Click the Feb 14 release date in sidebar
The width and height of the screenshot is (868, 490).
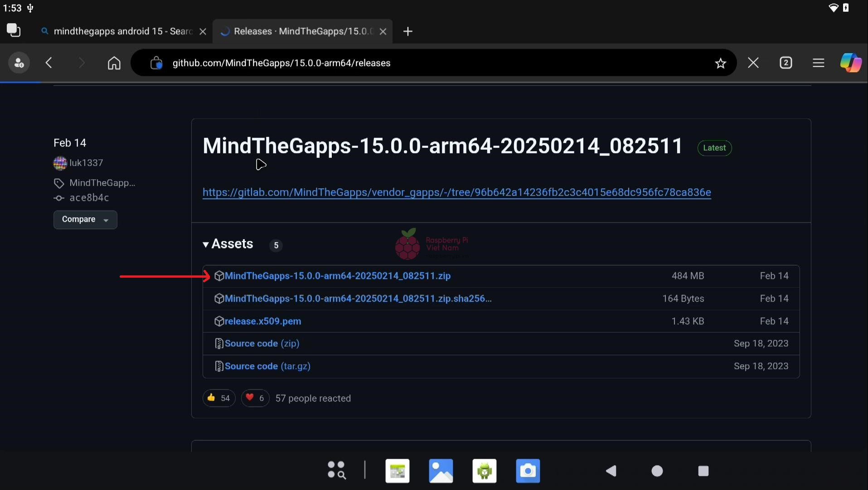(x=70, y=143)
